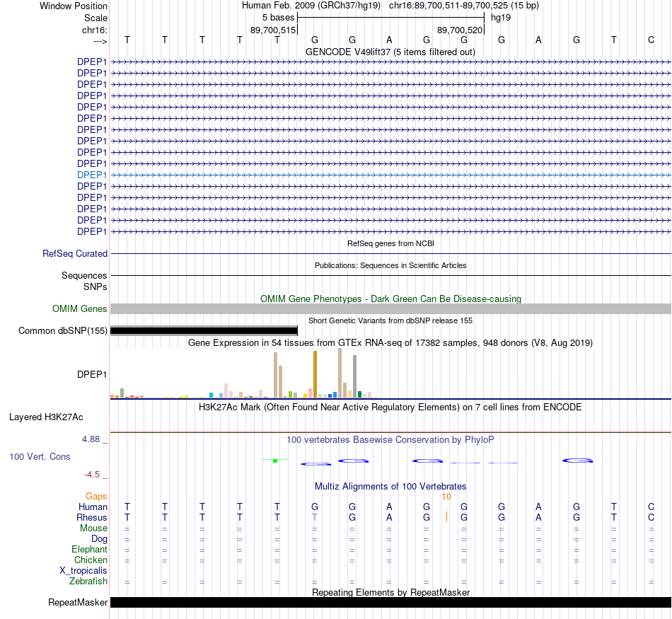The image size is (672, 619).
Task: Click the 89,700,520 ruler coordinate
Action: [460, 30]
